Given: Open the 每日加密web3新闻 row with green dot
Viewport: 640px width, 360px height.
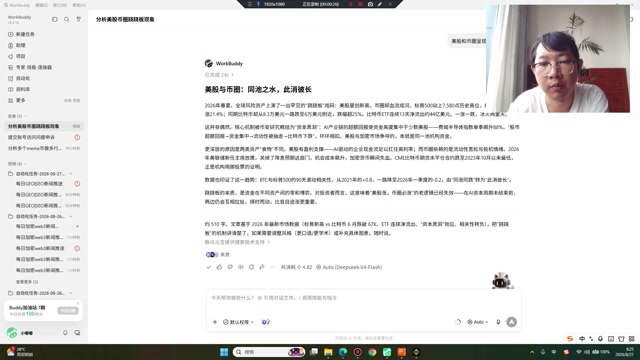Looking at the screenshot, I should click(44, 226).
